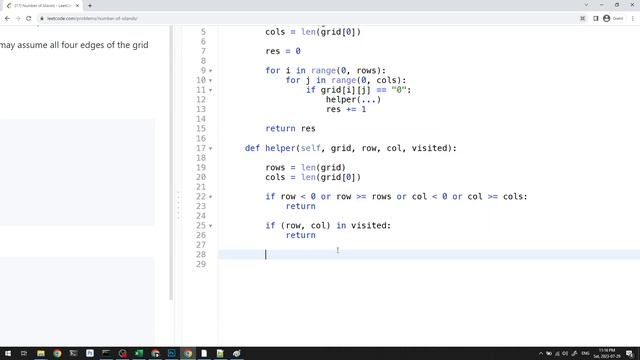Click the description panel scrollbar
Viewport: 640px width, 360px height.
[x=171, y=163]
